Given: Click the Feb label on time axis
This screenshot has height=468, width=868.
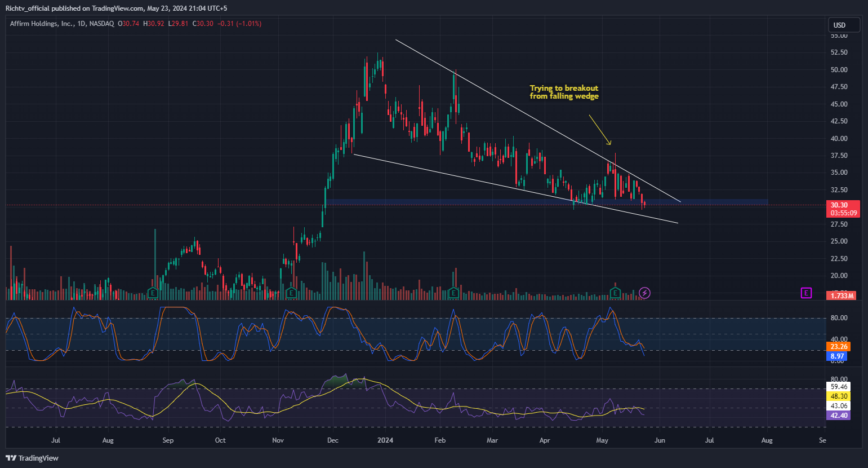Looking at the screenshot, I should 440,440.
